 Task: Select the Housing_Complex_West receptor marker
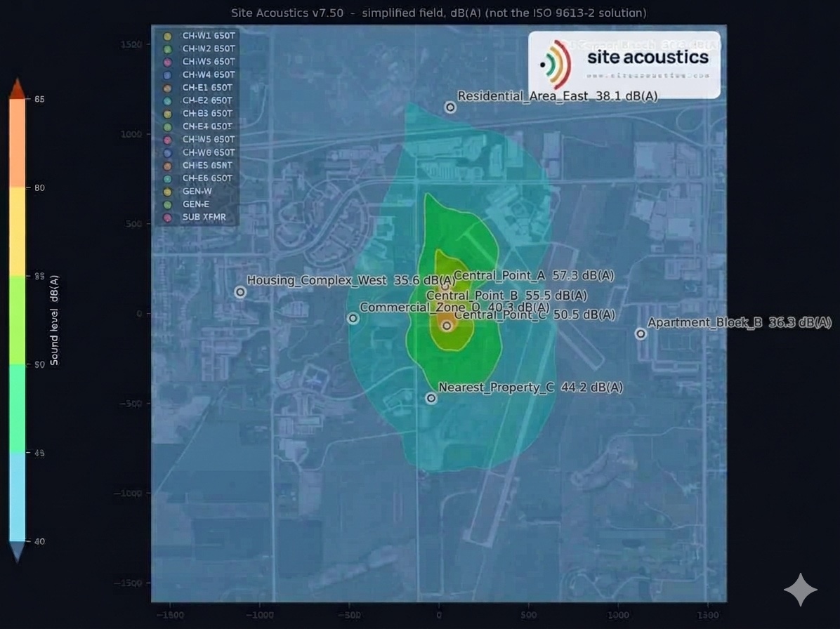click(240, 292)
